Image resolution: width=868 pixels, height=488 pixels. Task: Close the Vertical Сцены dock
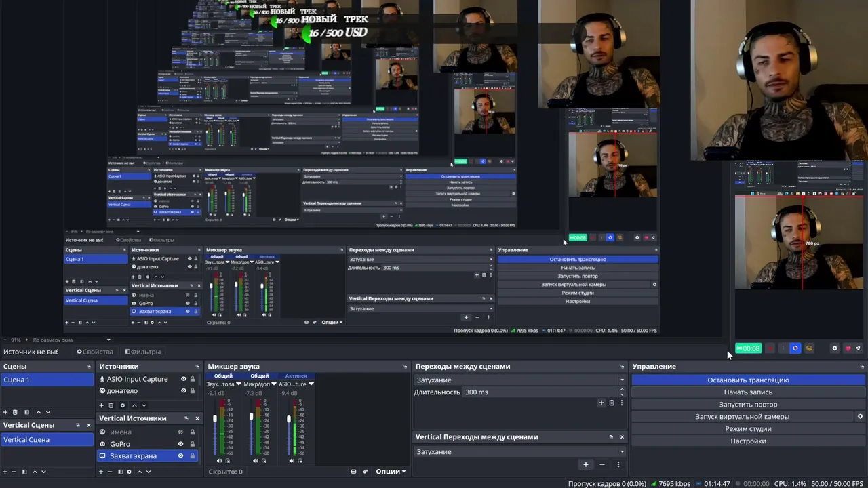88,425
